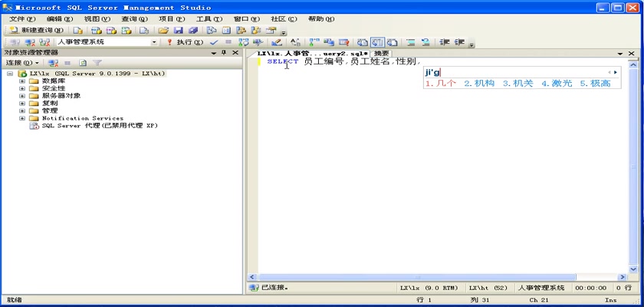Show Object Explorer from the standard toolbar
This screenshot has width=644, height=307.
tap(241, 31)
